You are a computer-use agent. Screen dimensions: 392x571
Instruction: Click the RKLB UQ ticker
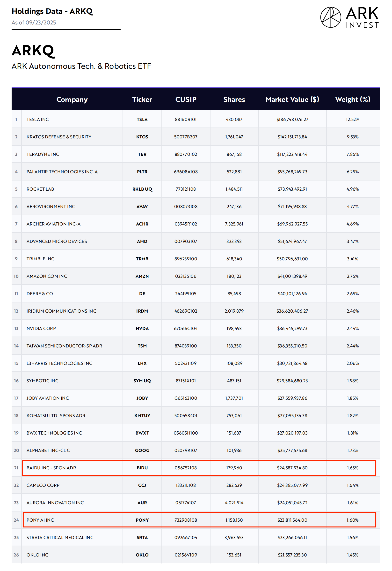[142, 189]
